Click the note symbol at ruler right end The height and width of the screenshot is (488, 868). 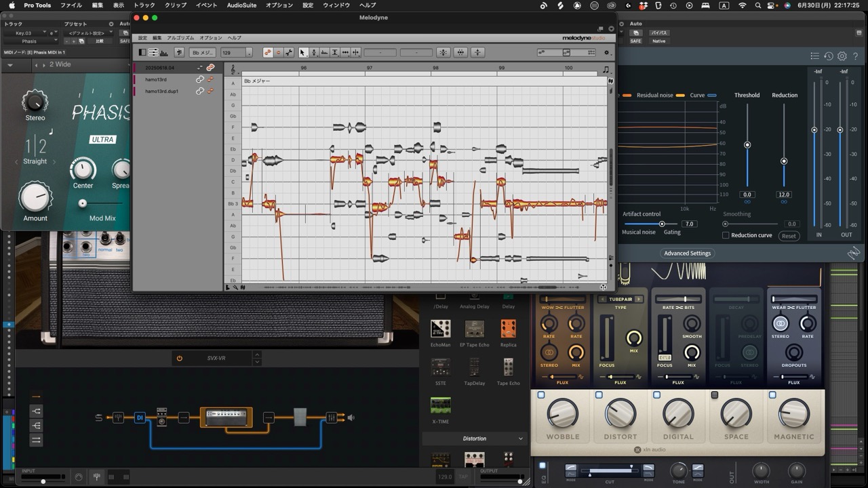click(606, 69)
